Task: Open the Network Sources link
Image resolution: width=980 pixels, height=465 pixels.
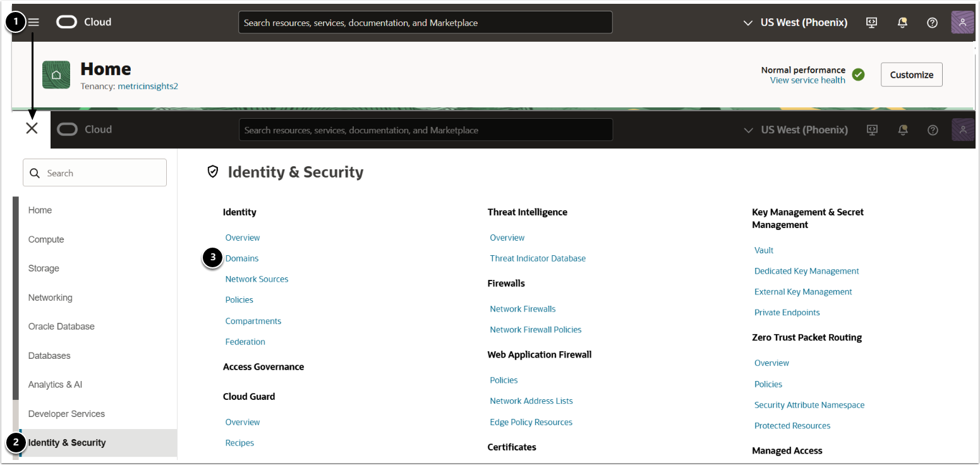Action: (257, 279)
